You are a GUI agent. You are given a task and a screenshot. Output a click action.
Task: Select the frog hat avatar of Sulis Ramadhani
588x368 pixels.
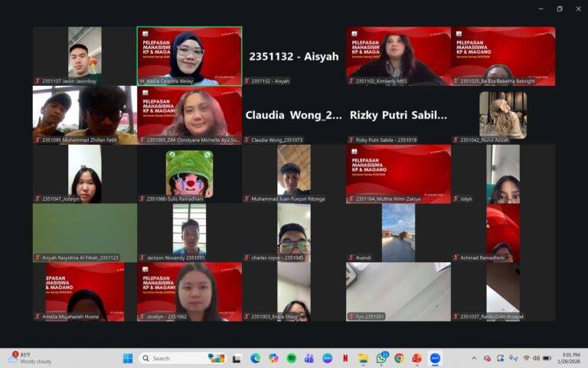tap(189, 174)
